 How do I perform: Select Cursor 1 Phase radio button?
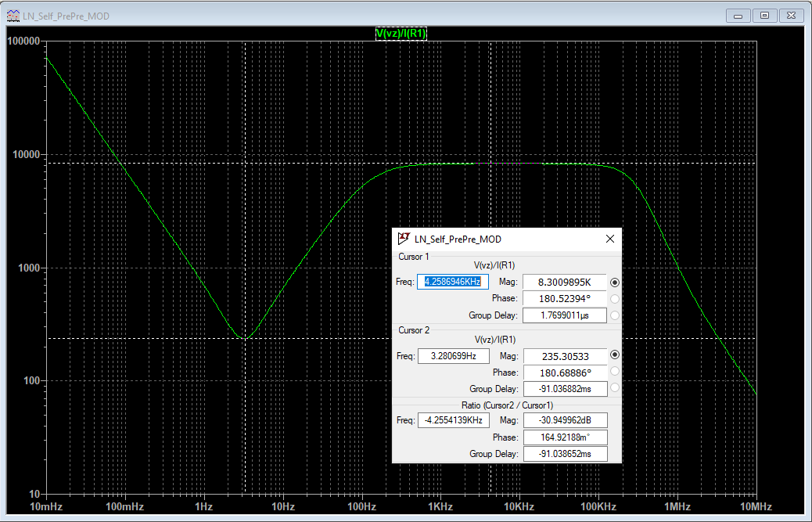tap(615, 299)
